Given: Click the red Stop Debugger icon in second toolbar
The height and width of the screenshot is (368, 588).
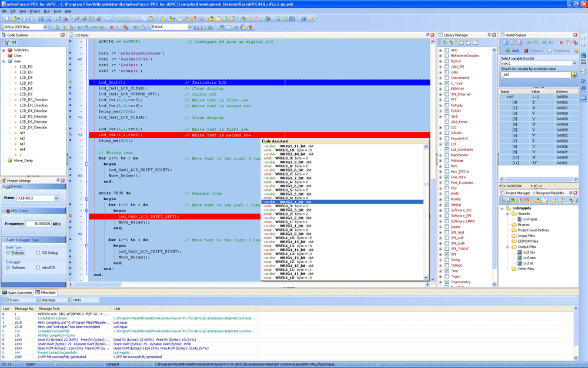Looking at the screenshot, I should click(111, 27).
